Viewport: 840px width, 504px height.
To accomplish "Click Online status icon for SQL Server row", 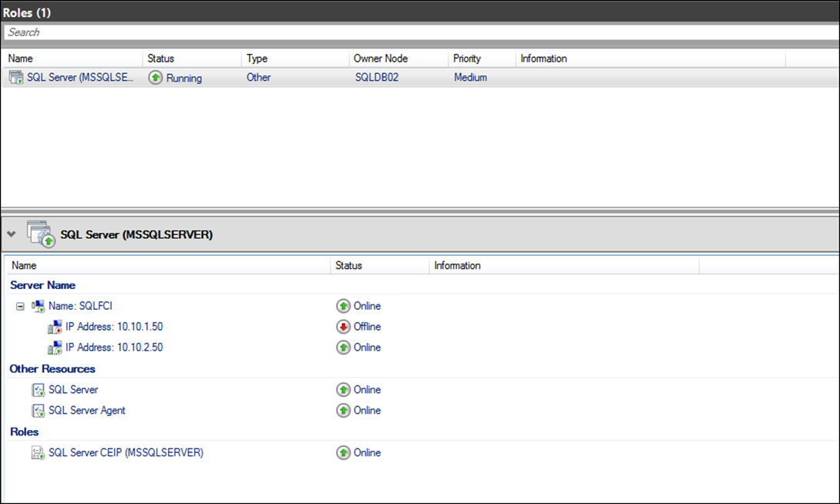I will [344, 390].
